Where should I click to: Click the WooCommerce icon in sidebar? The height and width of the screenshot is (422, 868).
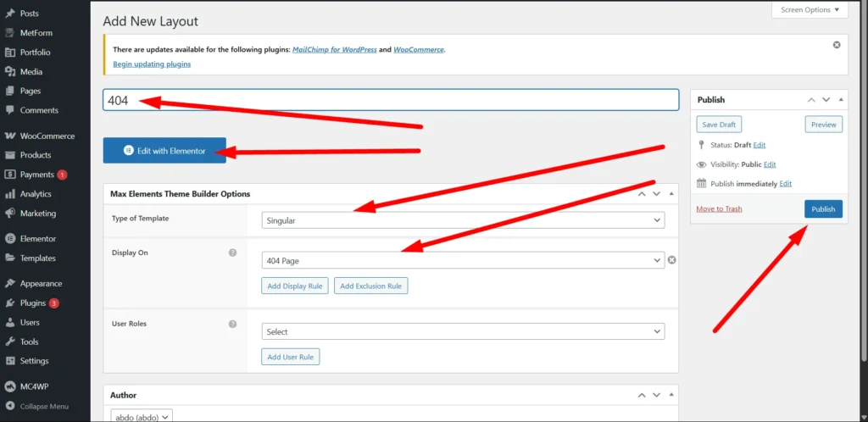(10, 136)
